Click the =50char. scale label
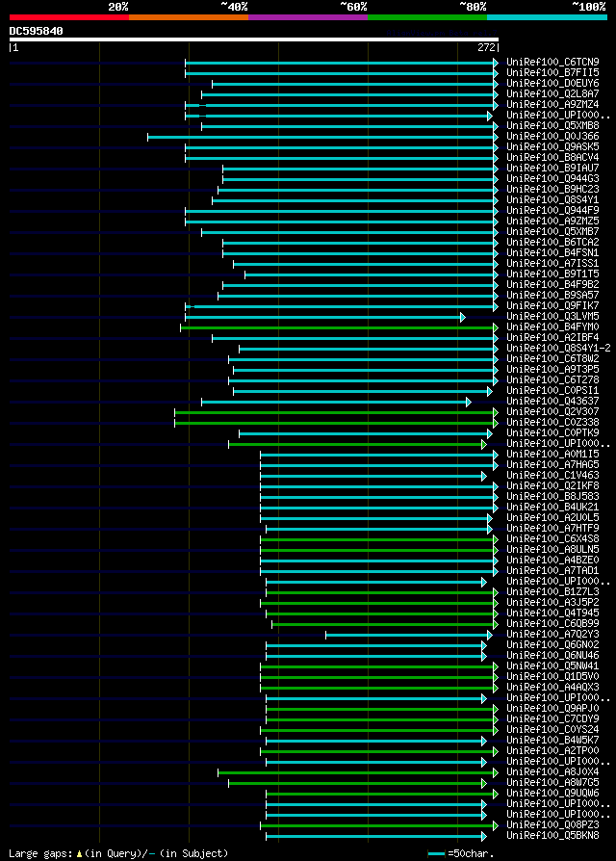 click(471, 854)
